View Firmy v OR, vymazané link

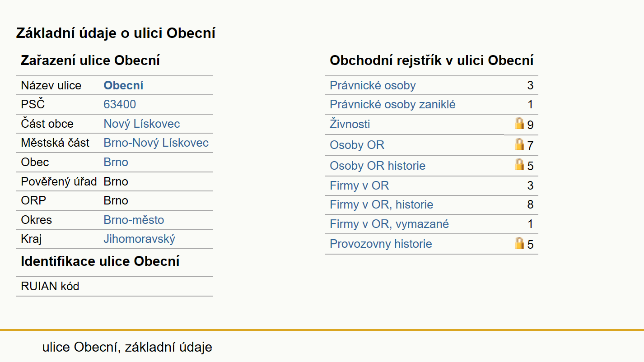coord(390,224)
